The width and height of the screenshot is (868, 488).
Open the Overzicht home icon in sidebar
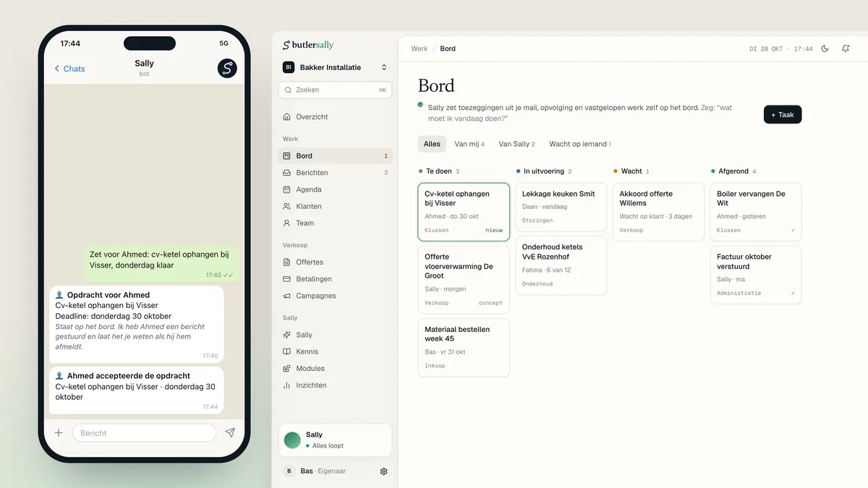point(287,116)
